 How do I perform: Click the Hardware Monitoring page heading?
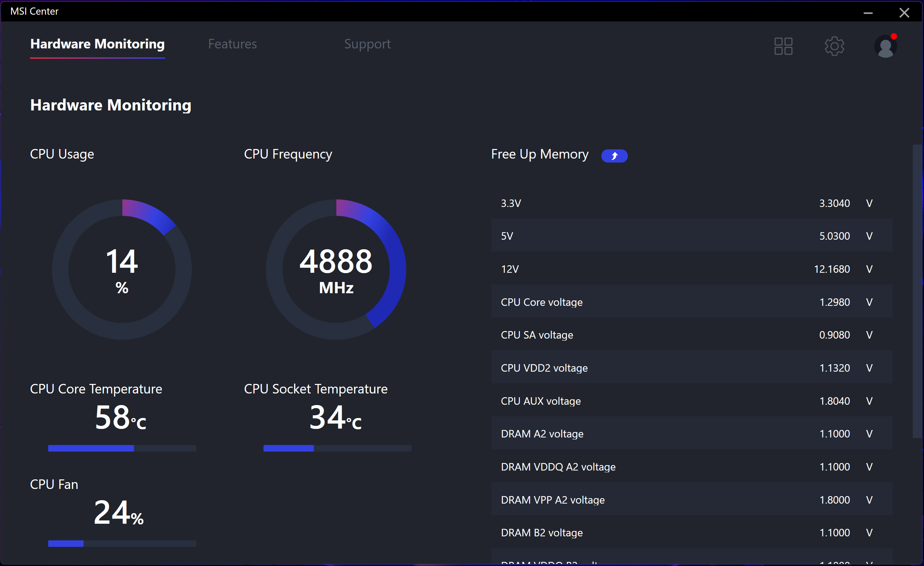[111, 105]
